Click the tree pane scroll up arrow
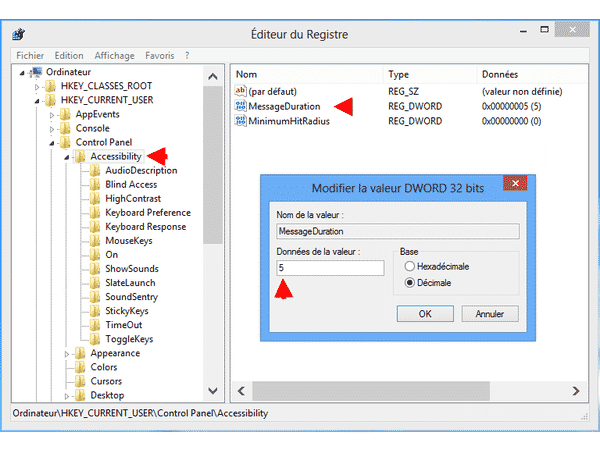 [213, 77]
